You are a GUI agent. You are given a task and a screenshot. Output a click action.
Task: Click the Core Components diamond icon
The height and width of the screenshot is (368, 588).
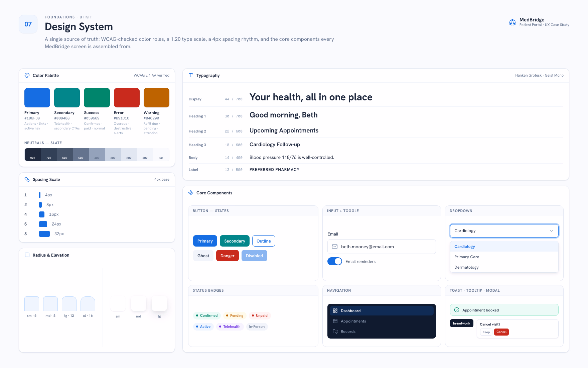[x=191, y=193]
